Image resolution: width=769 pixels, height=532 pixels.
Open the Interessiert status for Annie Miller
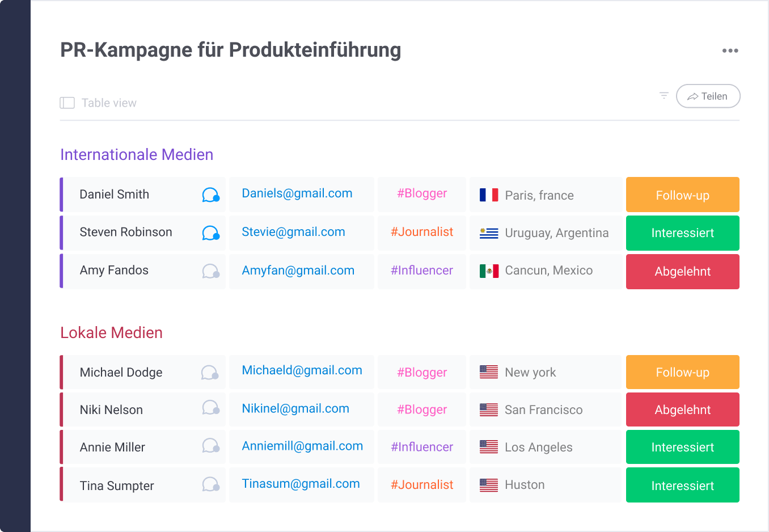[x=682, y=447]
